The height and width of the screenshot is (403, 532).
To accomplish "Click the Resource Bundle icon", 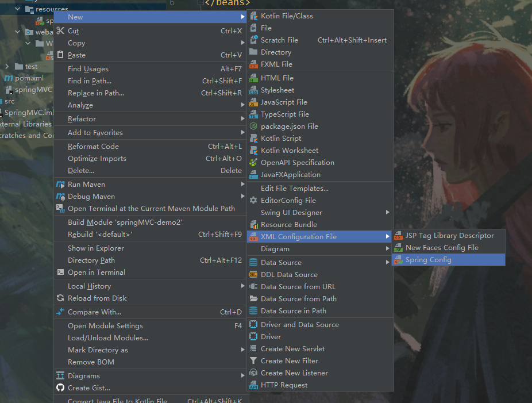I will coord(253,224).
